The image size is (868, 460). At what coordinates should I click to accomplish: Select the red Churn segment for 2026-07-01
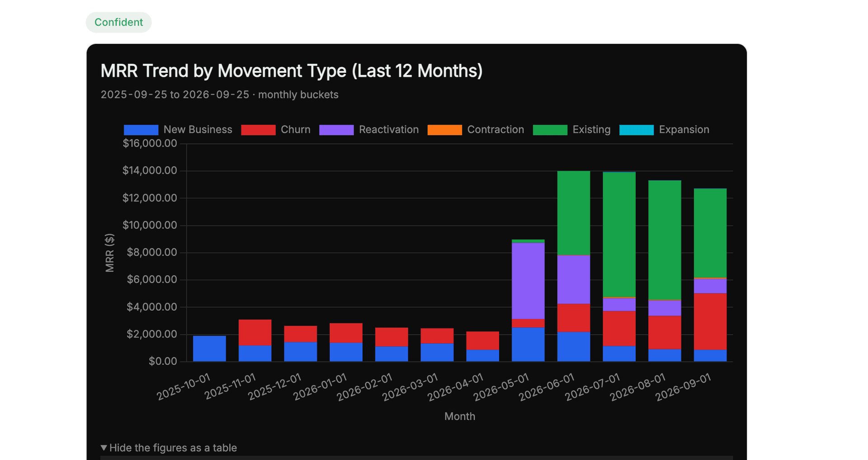pyautogui.click(x=619, y=329)
